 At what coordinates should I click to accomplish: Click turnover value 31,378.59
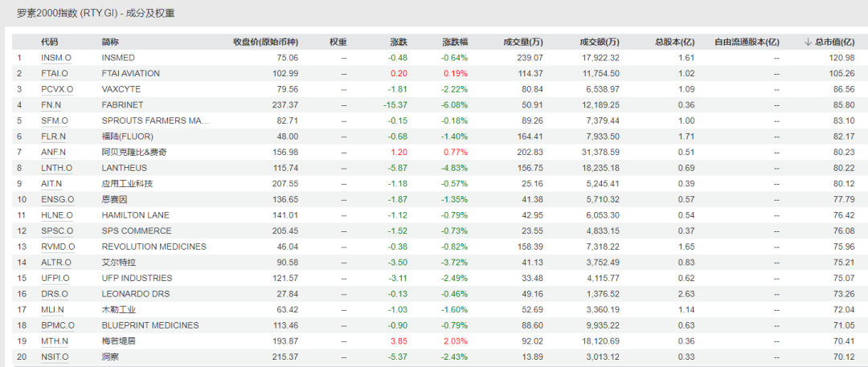(x=600, y=153)
